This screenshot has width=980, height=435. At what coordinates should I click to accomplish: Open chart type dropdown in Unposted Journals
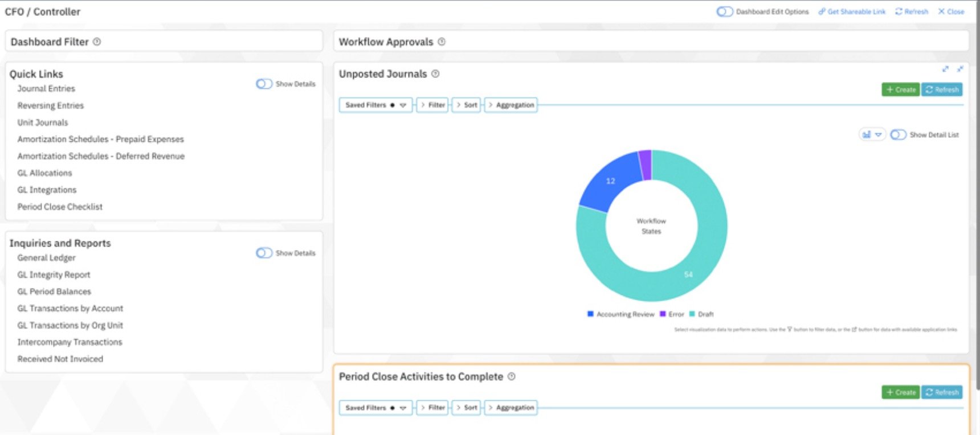coord(872,135)
